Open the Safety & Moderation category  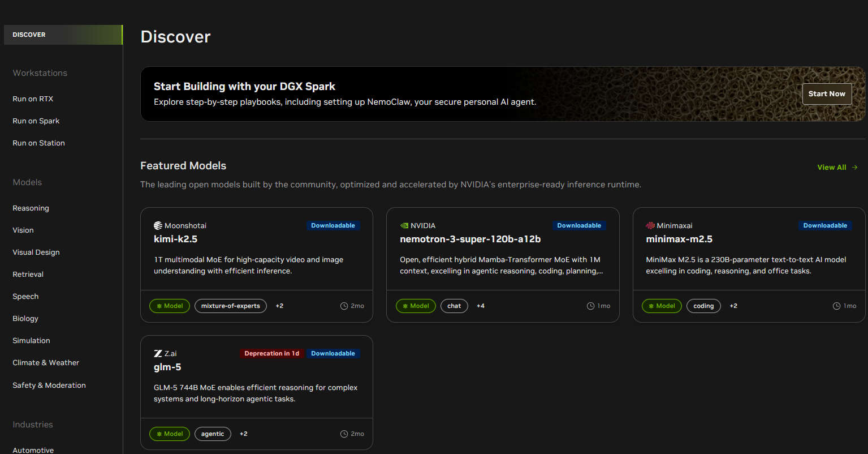[x=49, y=386]
